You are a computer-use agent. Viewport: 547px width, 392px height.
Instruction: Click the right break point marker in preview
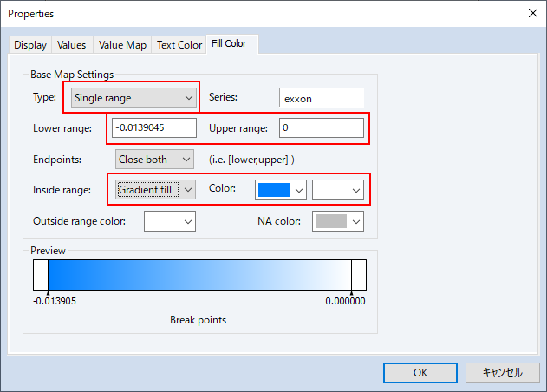351,291
